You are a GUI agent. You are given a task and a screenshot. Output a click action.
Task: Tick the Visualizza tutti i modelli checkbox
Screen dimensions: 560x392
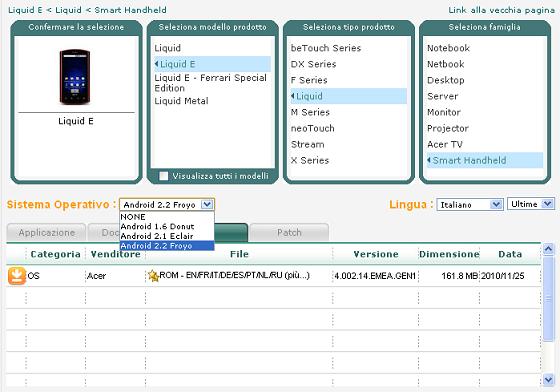click(164, 176)
